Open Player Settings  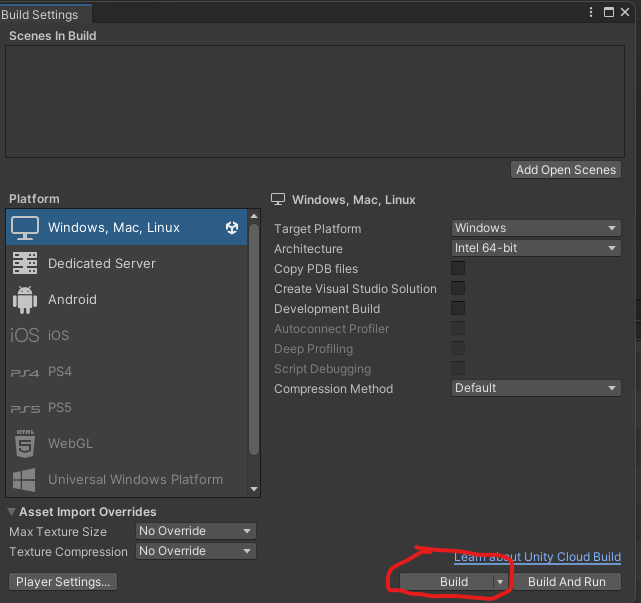pyautogui.click(x=63, y=582)
